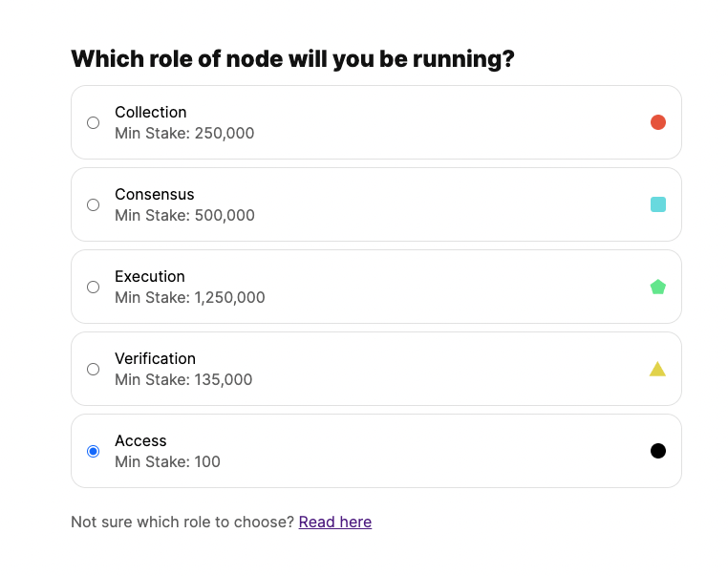The image size is (728, 576).
Task: Click the black circle Access icon
Action: pyautogui.click(x=657, y=451)
